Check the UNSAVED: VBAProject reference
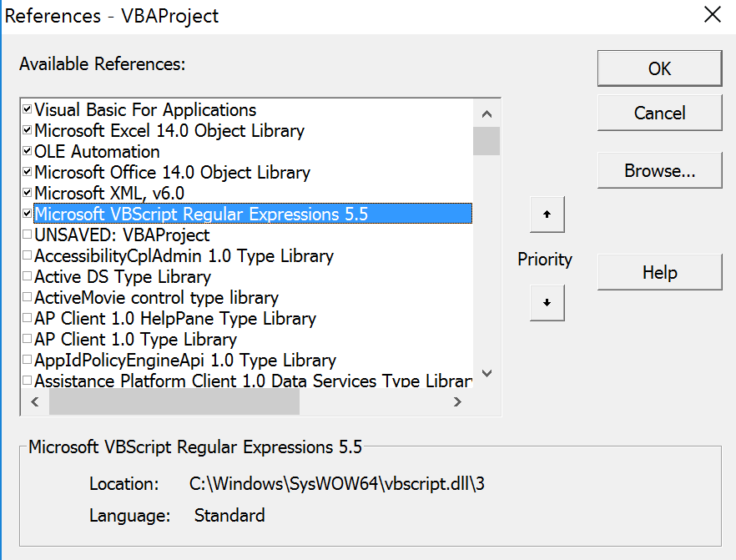736x560 pixels. [28, 235]
